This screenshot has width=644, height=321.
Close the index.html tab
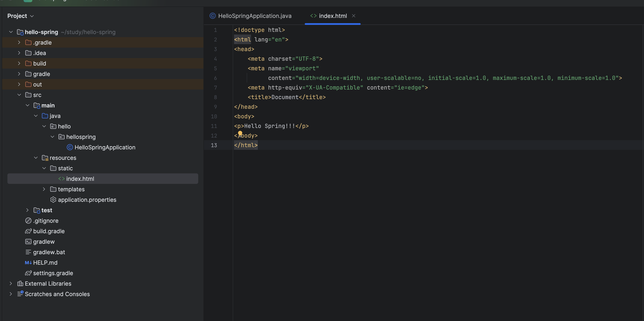(353, 16)
